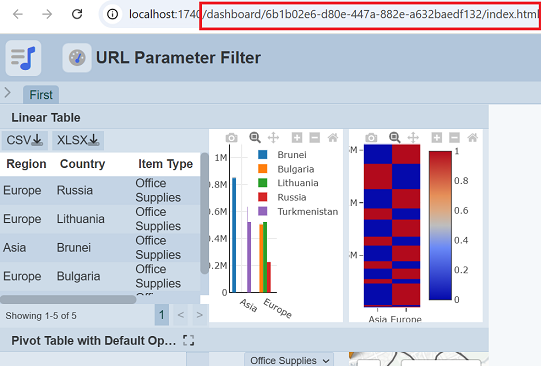Zoom in on the heatmap chart
Screen dimensions: 541x366
[x=436, y=138]
